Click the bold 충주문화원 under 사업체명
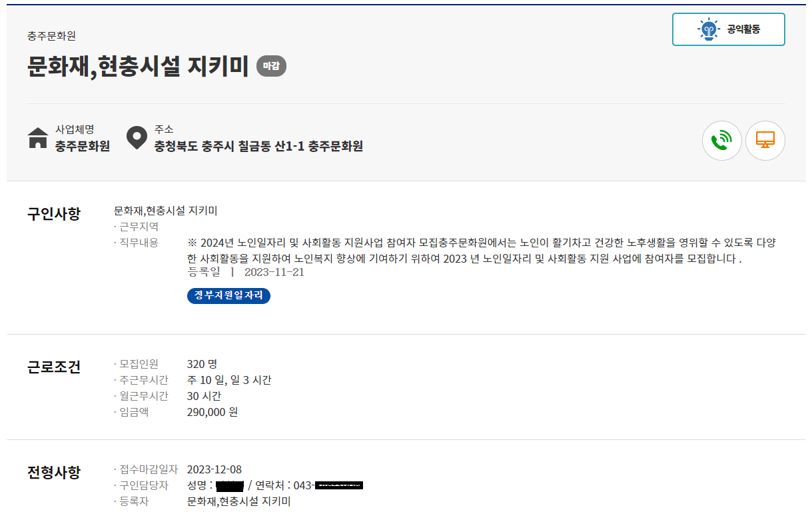Screen dimensions: 812x512 click(83, 146)
